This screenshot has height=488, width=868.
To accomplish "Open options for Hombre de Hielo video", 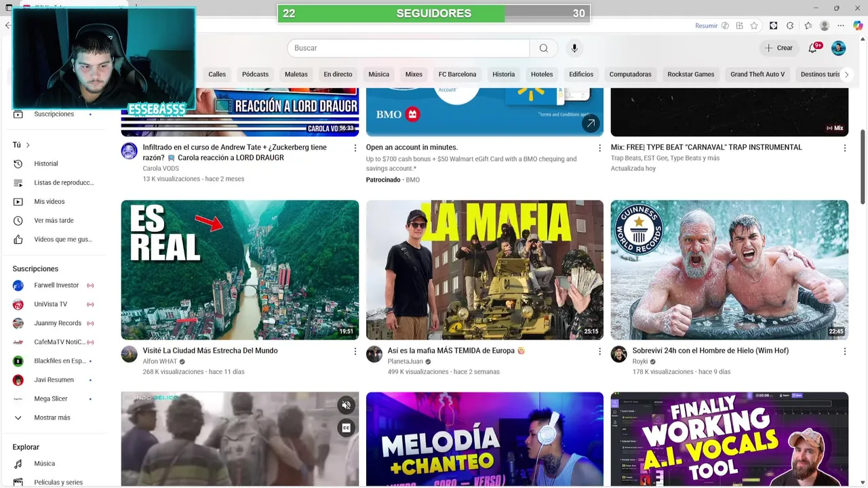I will tap(845, 351).
